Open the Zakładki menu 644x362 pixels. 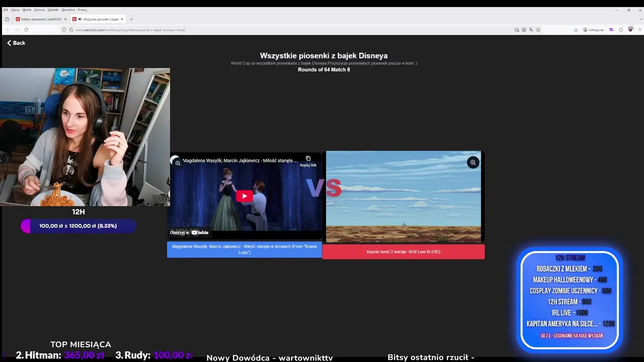pyautogui.click(x=53, y=10)
